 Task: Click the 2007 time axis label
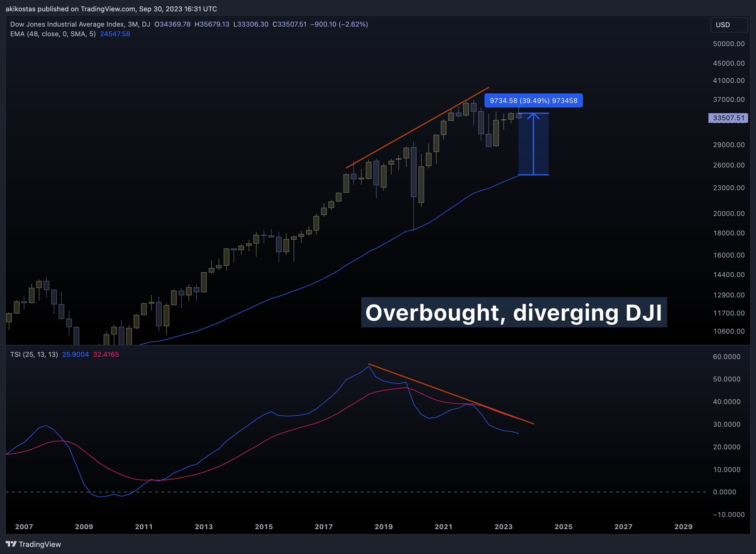click(24, 527)
